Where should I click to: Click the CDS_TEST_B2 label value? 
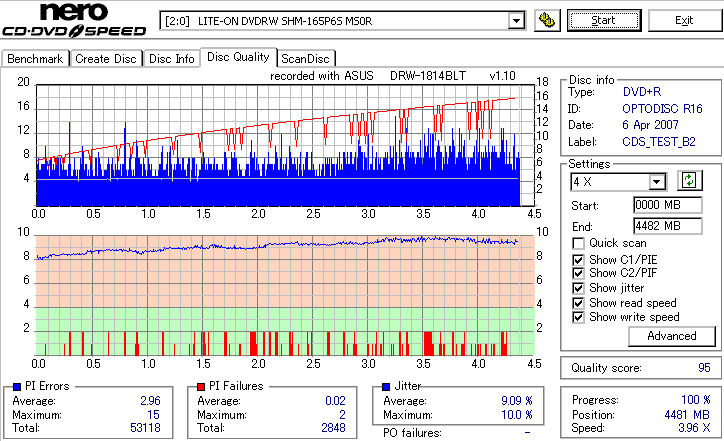coord(658,142)
